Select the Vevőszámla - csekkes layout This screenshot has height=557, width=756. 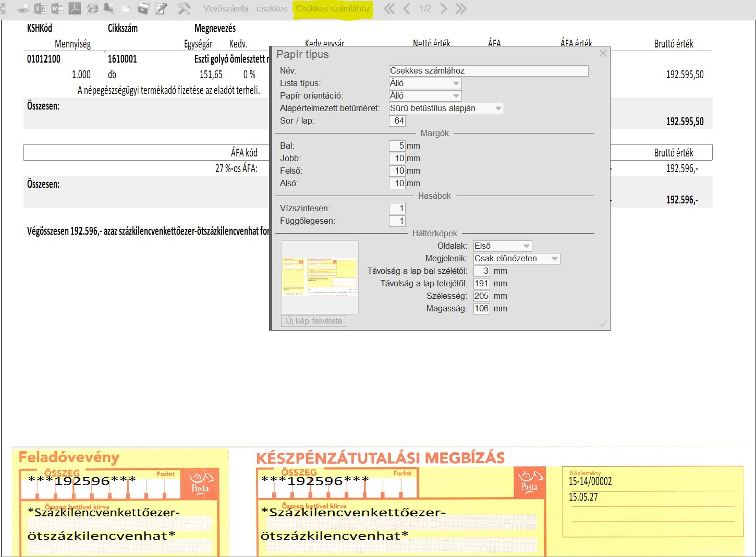pyautogui.click(x=245, y=9)
